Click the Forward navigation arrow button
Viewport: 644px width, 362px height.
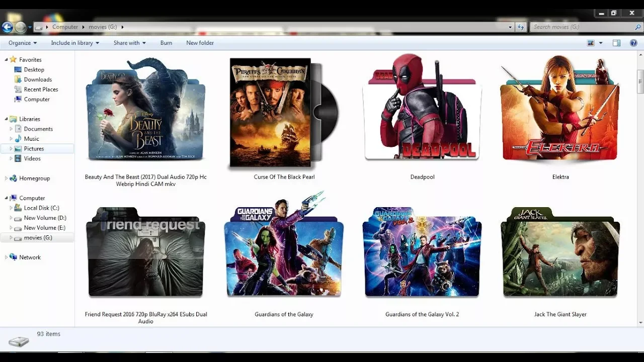(21, 27)
